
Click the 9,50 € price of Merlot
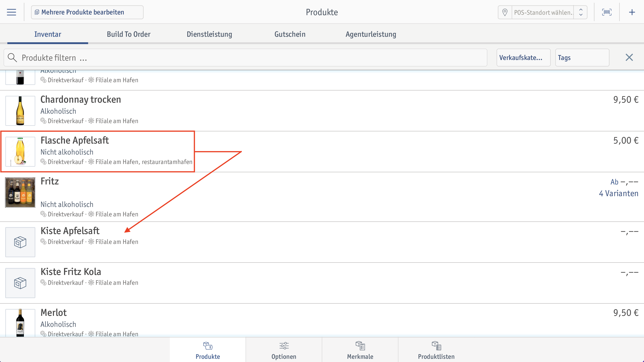click(626, 313)
